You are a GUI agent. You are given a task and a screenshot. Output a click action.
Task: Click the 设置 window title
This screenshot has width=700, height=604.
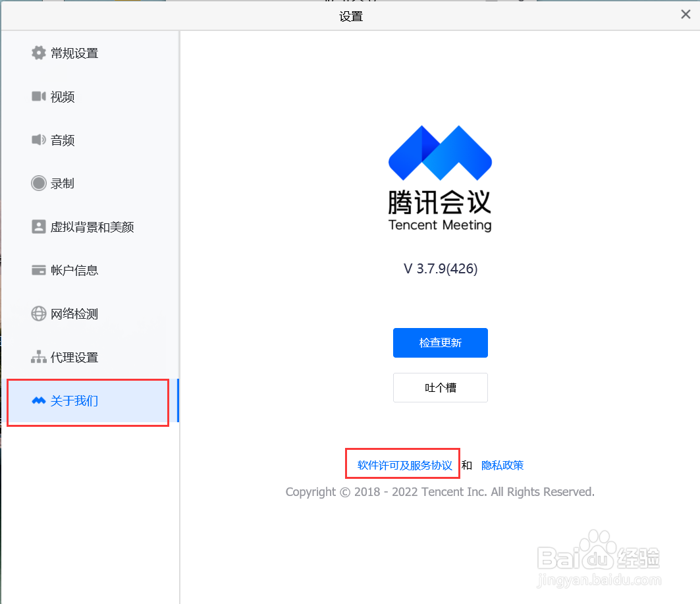(x=351, y=16)
